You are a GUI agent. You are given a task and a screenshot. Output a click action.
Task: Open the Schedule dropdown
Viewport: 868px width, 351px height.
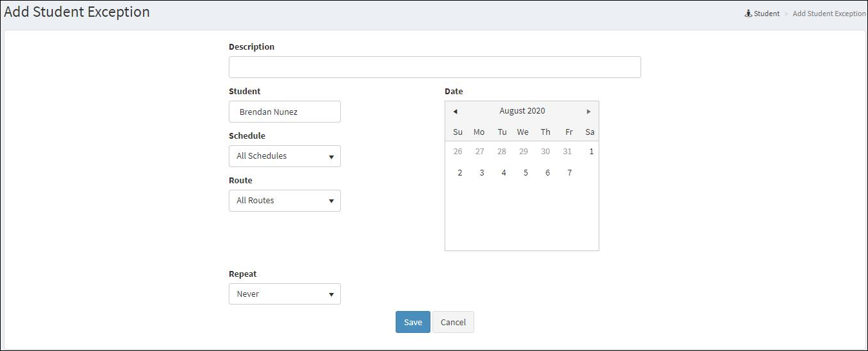[x=285, y=156]
